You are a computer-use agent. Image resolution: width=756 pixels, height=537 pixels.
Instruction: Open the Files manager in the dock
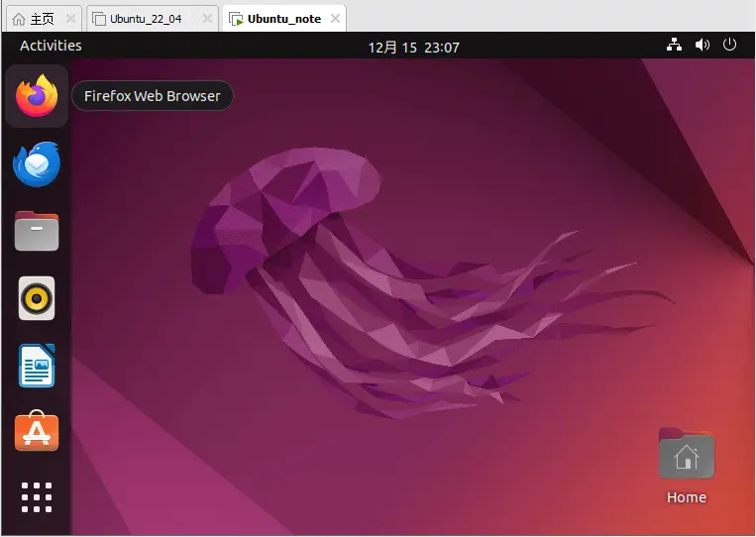tap(37, 232)
